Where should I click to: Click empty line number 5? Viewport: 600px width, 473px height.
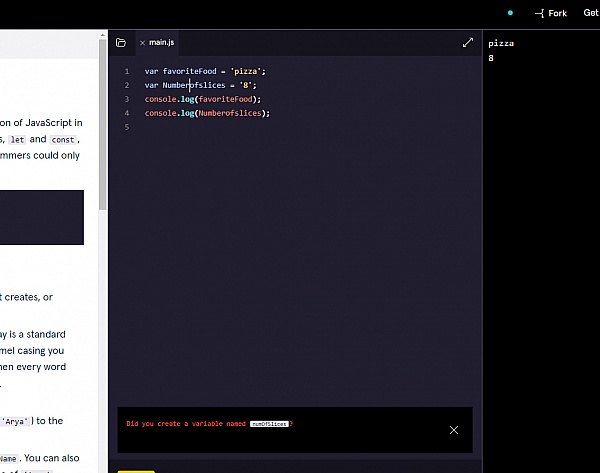[x=127, y=127]
